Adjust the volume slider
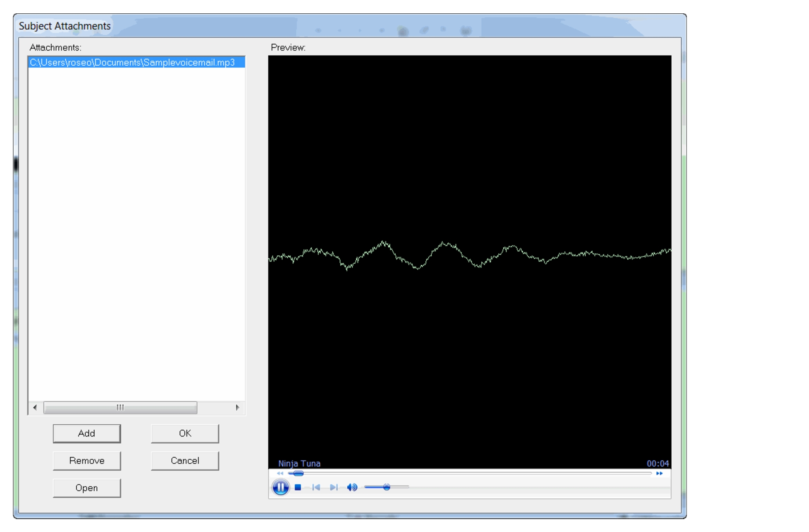The image size is (809, 532). [387, 487]
